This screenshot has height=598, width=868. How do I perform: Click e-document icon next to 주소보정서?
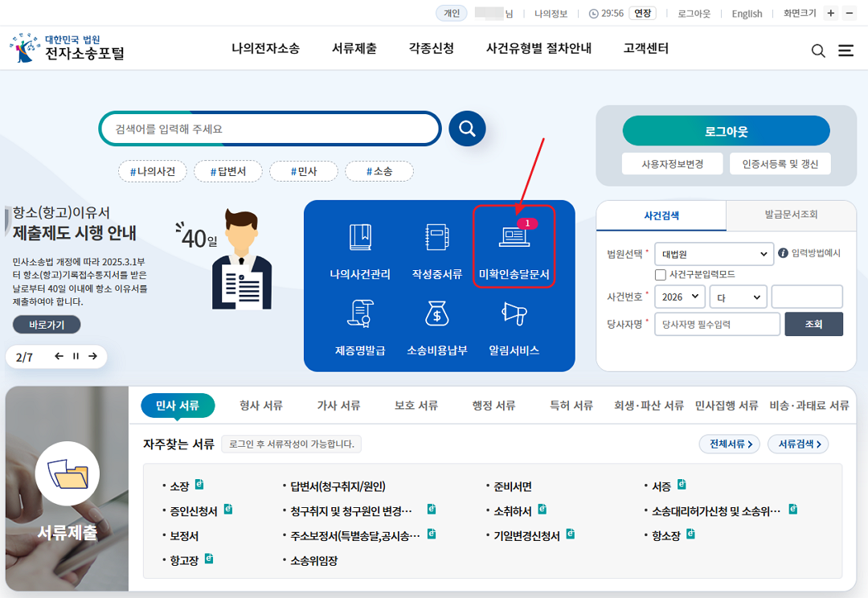coord(432,535)
